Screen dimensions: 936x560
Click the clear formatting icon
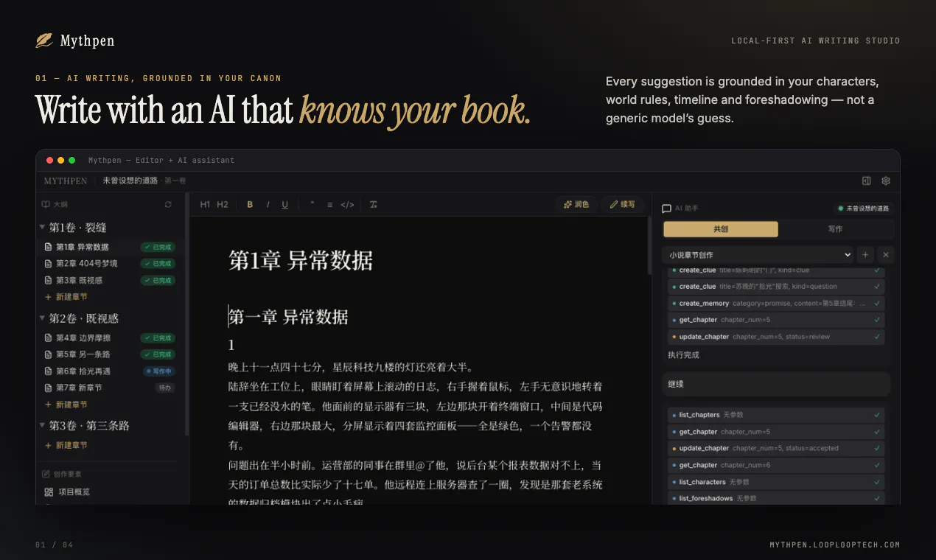coord(374,204)
